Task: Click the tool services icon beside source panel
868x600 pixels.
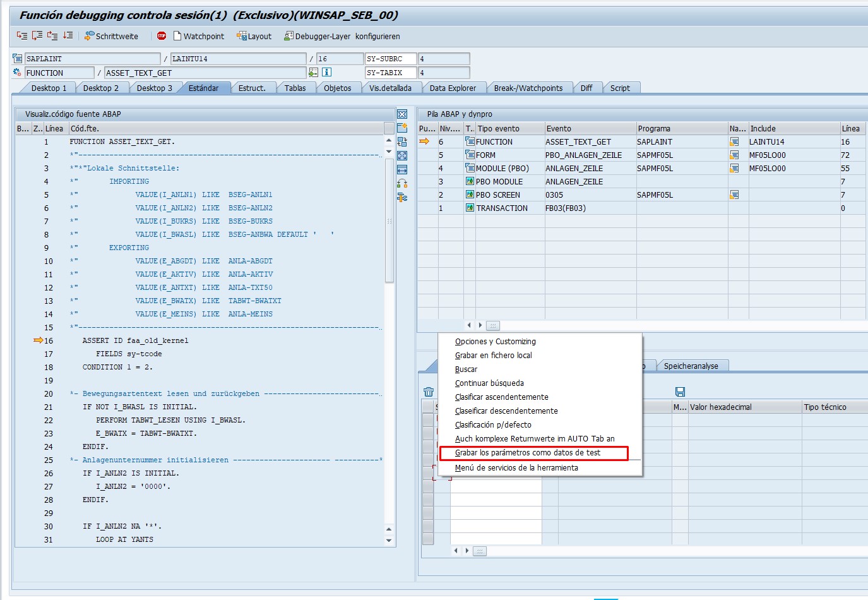Action: pos(402,197)
